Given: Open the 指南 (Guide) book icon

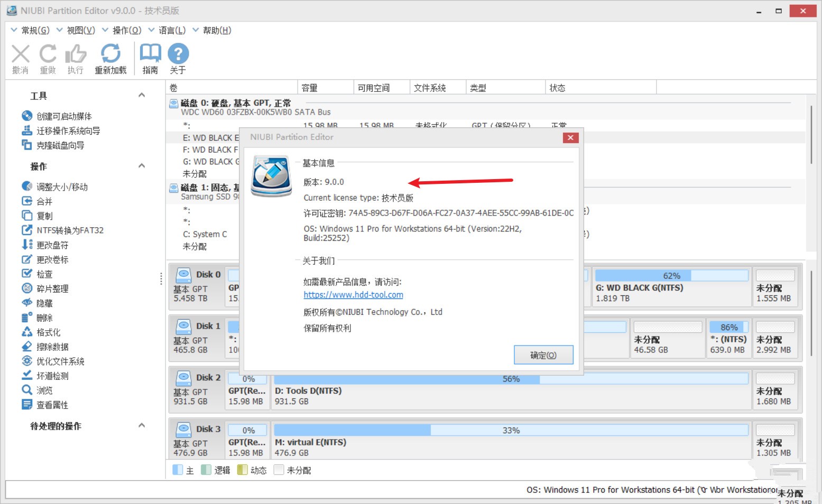Looking at the screenshot, I should (x=150, y=54).
